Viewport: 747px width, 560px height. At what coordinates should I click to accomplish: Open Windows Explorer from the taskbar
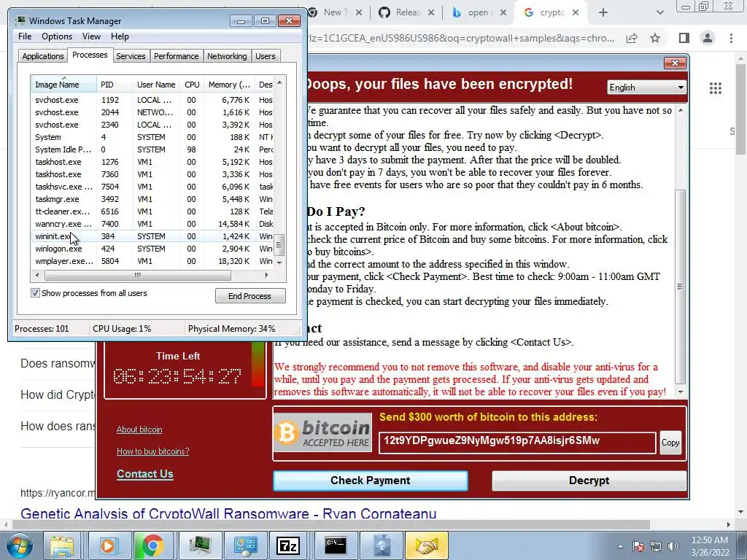pyautogui.click(x=63, y=545)
